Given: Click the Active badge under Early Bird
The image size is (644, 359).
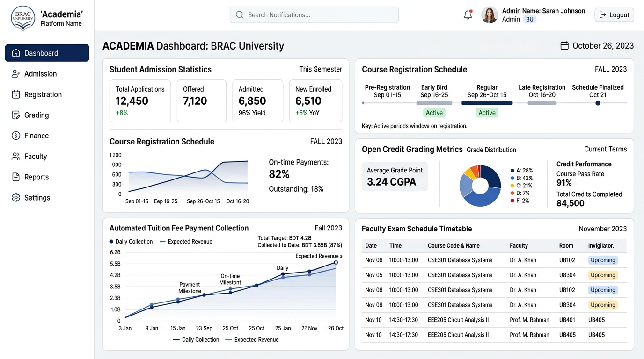Looking at the screenshot, I should point(434,113).
